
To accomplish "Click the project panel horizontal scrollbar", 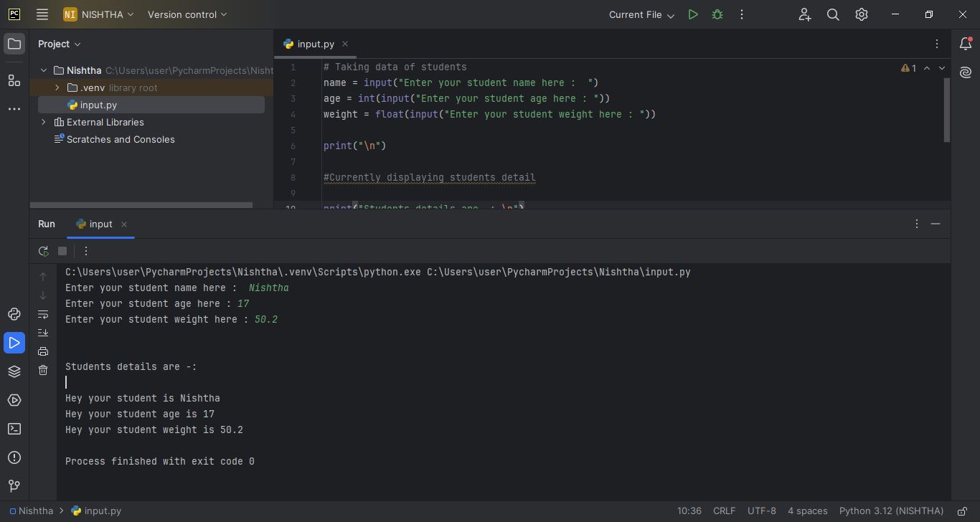I will (141, 206).
